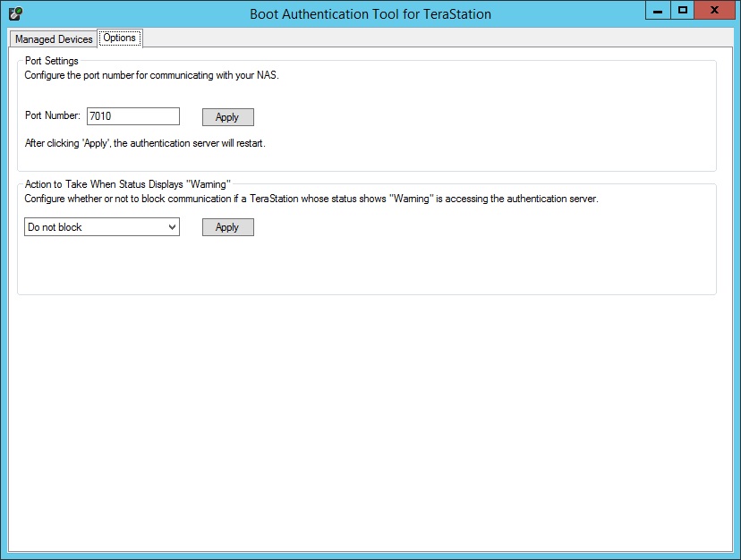Screen dimensions: 741x560
Task: Close the Boot Authentication Tool window
Action: (x=714, y=11)
